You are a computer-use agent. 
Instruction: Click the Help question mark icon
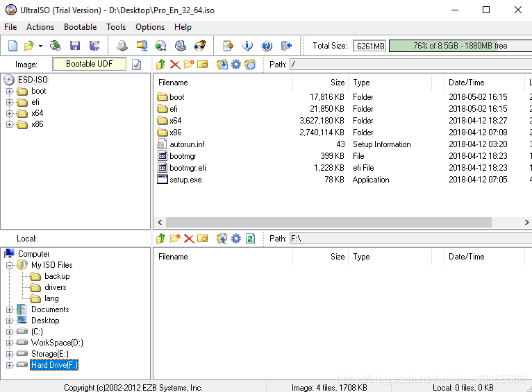pyautogui.click(x=267, y=45)
